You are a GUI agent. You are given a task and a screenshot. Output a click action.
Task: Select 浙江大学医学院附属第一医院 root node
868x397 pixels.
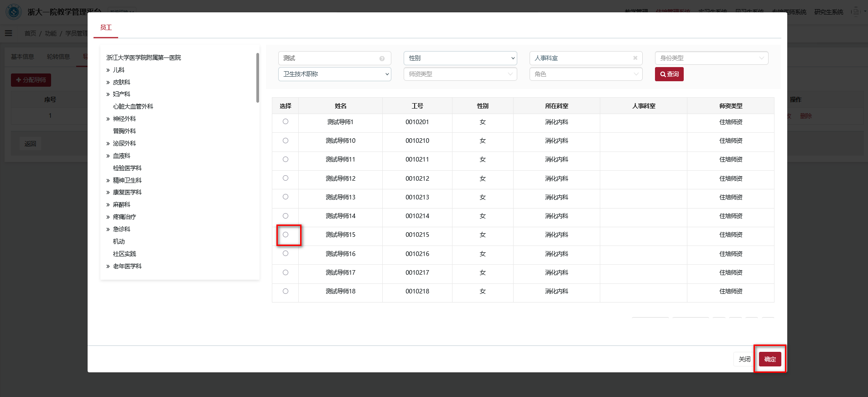[144, 57]
